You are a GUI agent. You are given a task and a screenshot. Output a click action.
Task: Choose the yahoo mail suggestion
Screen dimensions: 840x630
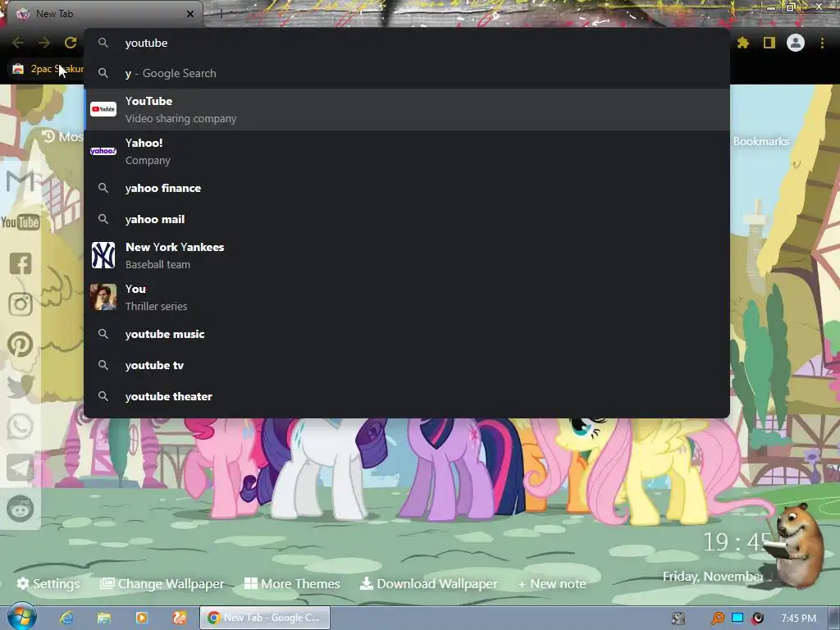407,219
